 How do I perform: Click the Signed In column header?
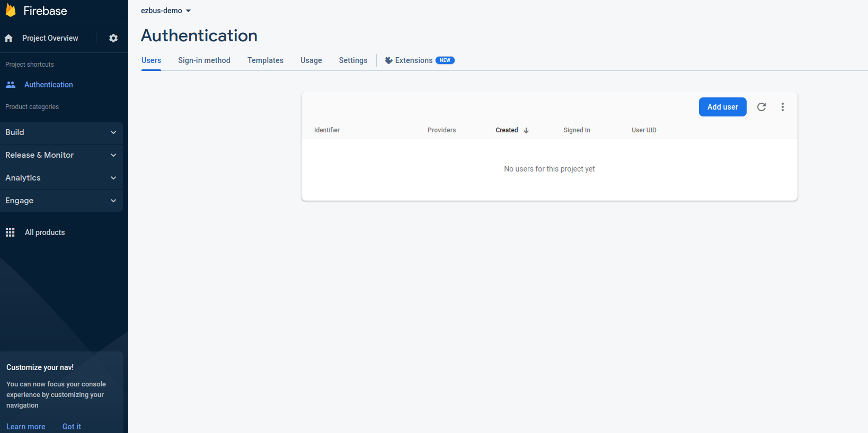click(x=577, y=130)
